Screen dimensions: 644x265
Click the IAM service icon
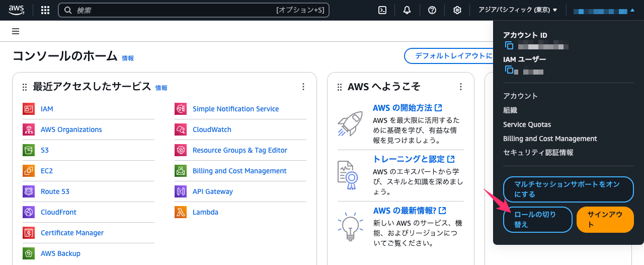coord(29,109)
